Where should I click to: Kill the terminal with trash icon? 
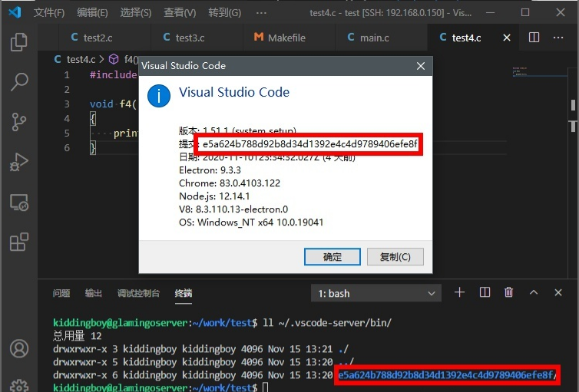(x=508, y=292)
